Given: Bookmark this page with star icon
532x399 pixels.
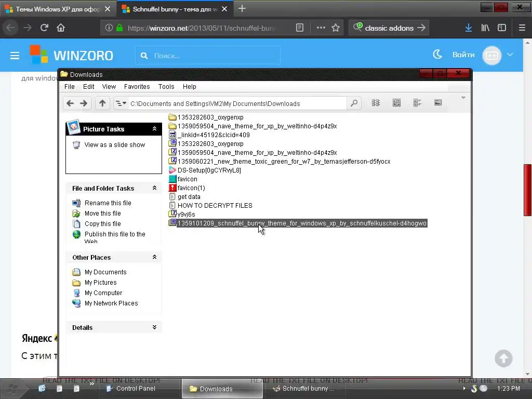Looking at the screenshot, I should point(336,28).
